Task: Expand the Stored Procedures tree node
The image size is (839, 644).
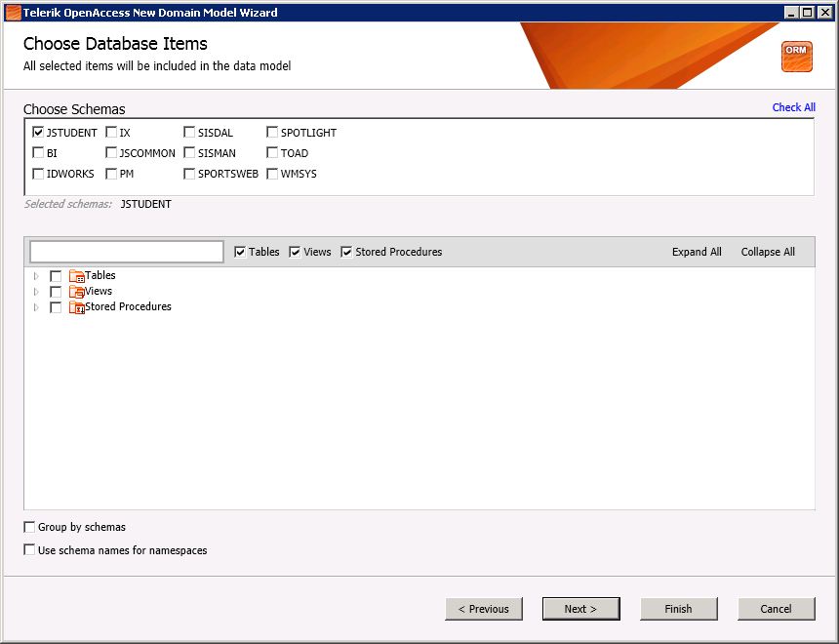Action: pyautogui.click(x=36, y=307)
